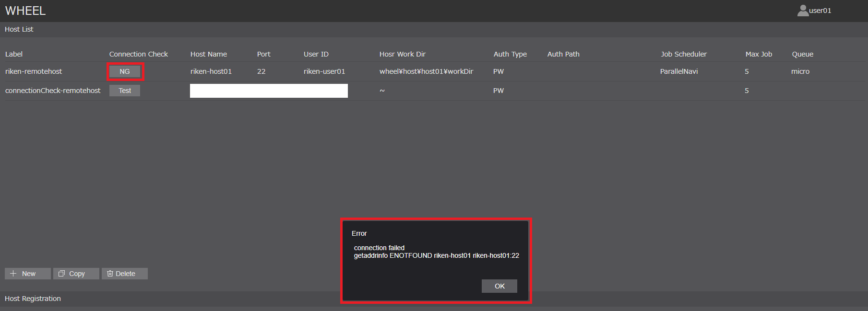Test connection for connectionCheck-remotehost
This screenshot has width=868, height=311.
click(125, 91)
